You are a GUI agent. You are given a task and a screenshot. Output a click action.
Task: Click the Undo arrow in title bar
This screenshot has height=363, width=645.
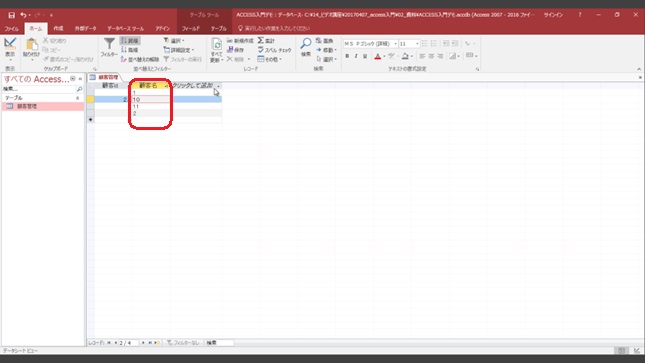[x=23, y=15]
